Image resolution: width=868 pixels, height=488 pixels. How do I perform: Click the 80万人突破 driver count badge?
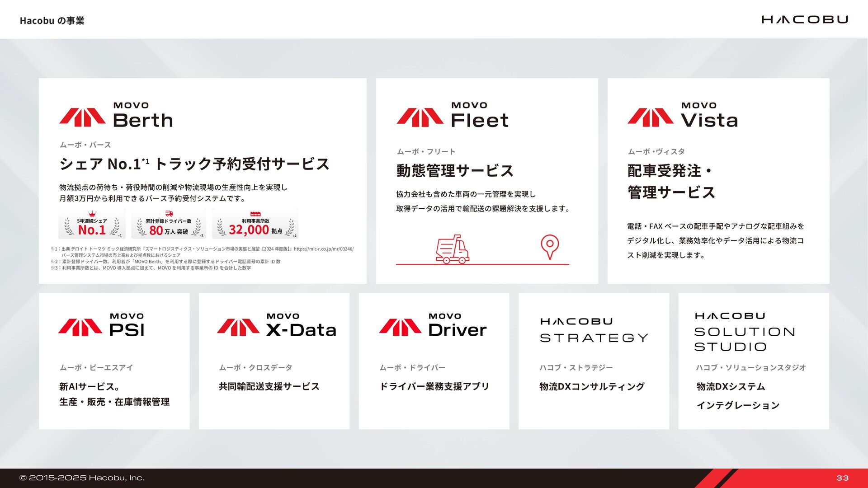coord(169,224)
